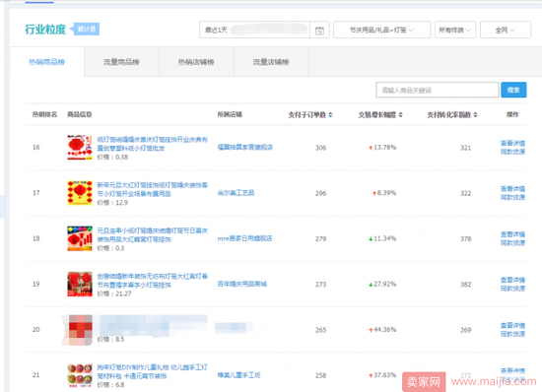Switch to the 热销商品榜 tab
The width and height of the screenshot is (542, 392).
click(x=47, y=62)
